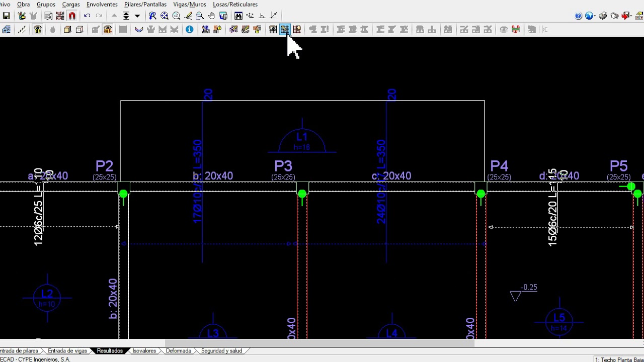Screen dimensions: 644x362
Task: Switch to the Isovalores tab
Action: [144, 351]
